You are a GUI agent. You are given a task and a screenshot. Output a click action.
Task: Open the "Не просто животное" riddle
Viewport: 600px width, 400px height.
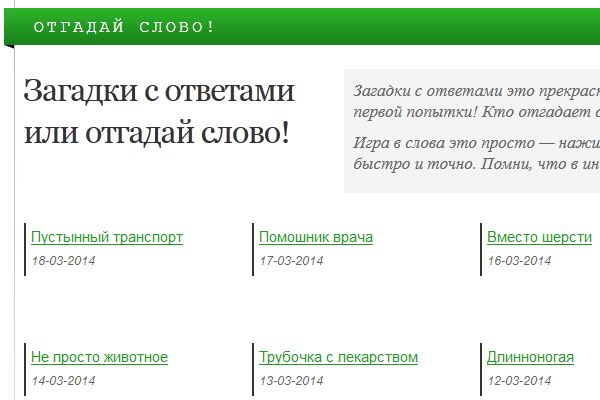click(99, 358)
